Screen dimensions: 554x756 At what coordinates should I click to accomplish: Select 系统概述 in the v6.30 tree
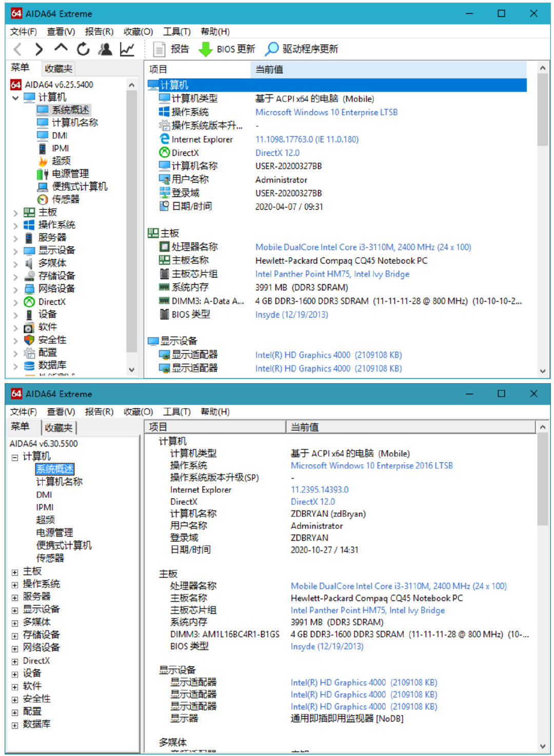pos(55,469)
